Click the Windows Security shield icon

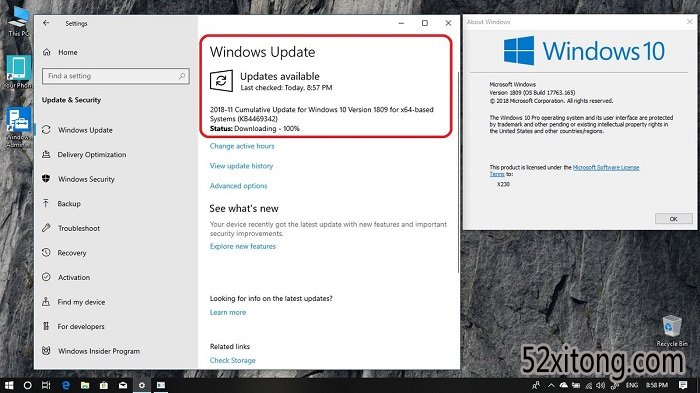pos(46,179)
